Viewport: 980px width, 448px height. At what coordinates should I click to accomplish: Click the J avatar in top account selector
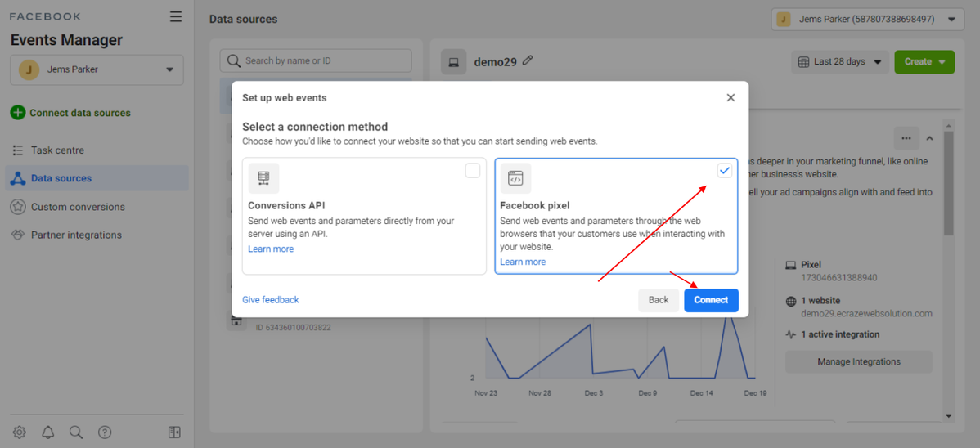784,20
